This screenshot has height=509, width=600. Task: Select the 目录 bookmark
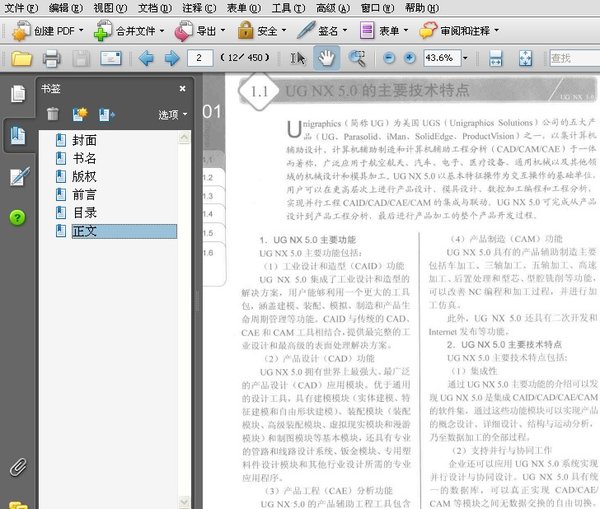pos(84,212)
